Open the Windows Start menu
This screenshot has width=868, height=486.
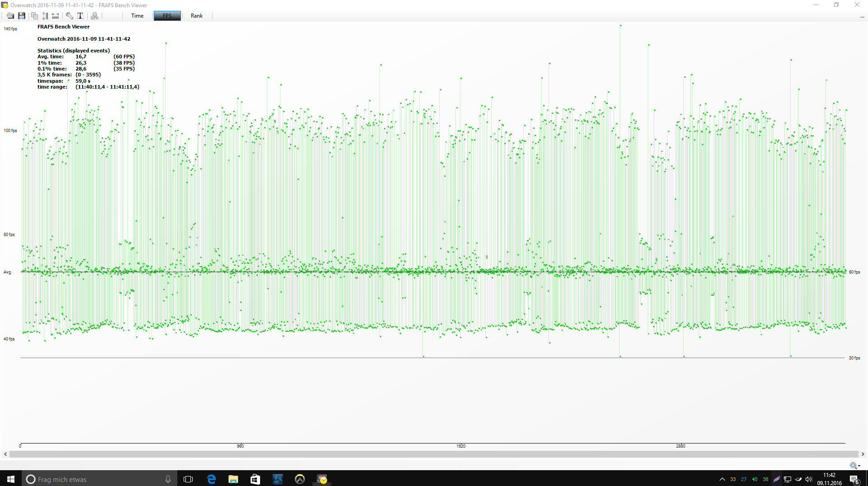11,479
